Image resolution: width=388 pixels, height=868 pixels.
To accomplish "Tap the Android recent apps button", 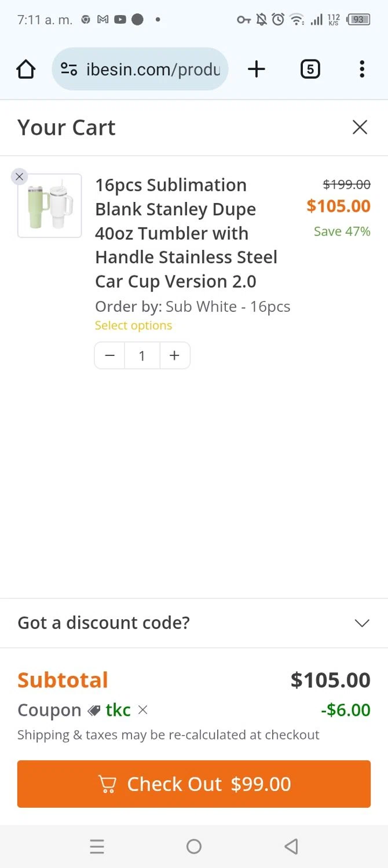I will (x=97, y=847).
